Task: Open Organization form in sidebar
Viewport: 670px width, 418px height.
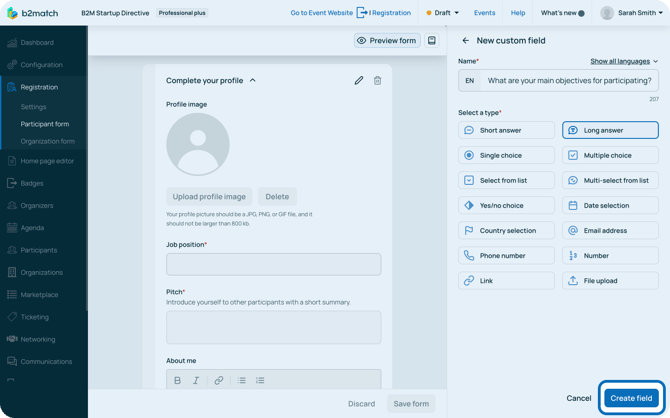Action: 47,141
